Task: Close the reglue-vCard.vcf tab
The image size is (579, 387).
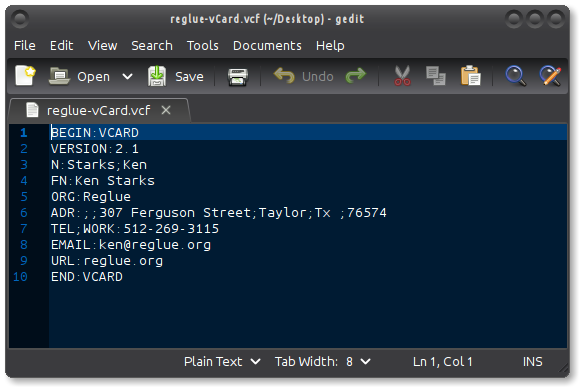Action: 166,110
